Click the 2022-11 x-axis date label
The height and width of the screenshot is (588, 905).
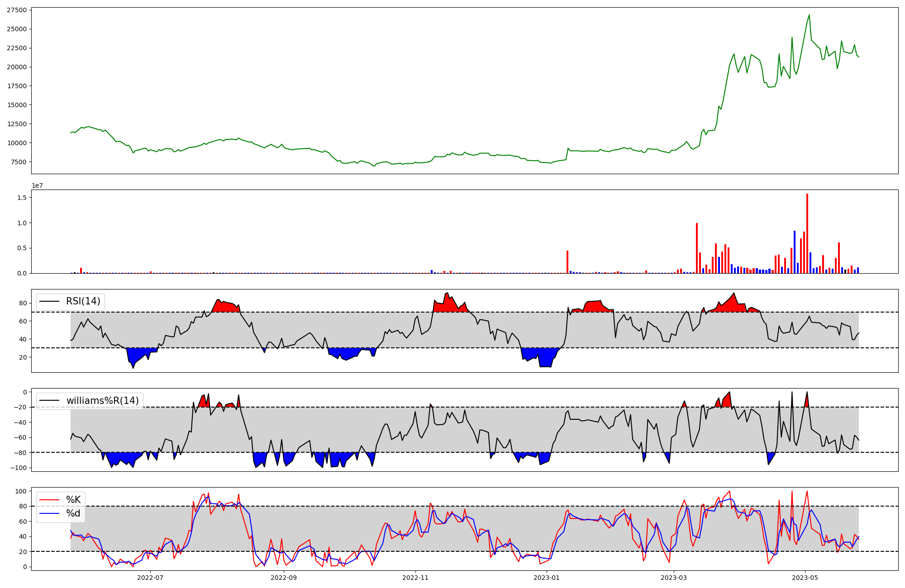[x=415, y=578]
